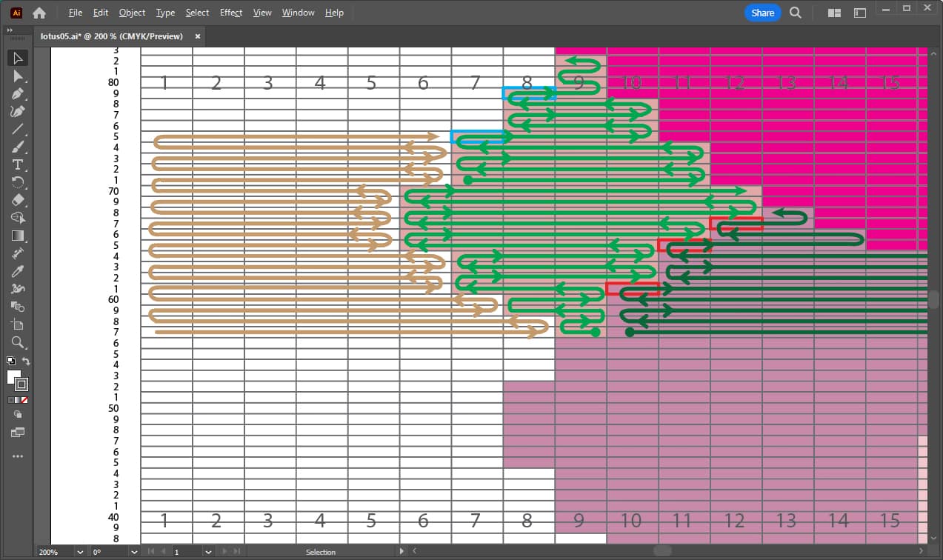943x560 pixels.
Task: Swap fill and stroke colors
Action: (27, 361)
